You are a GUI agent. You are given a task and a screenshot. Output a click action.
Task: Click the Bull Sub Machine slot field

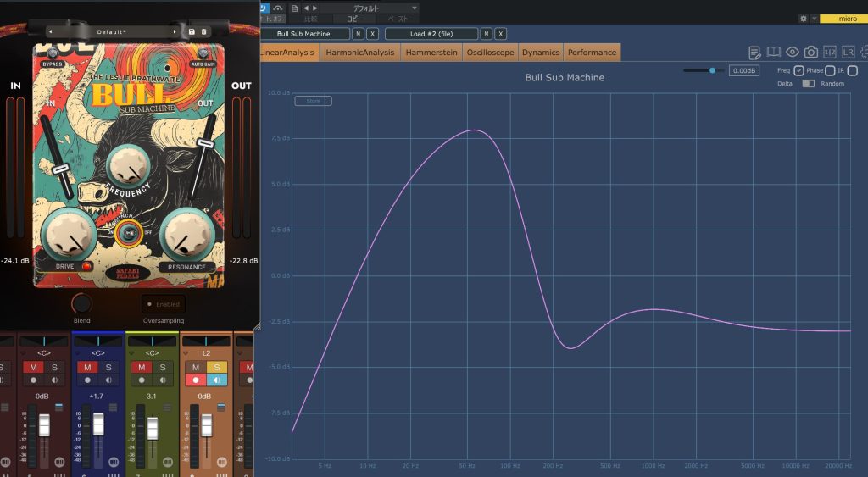305,34
